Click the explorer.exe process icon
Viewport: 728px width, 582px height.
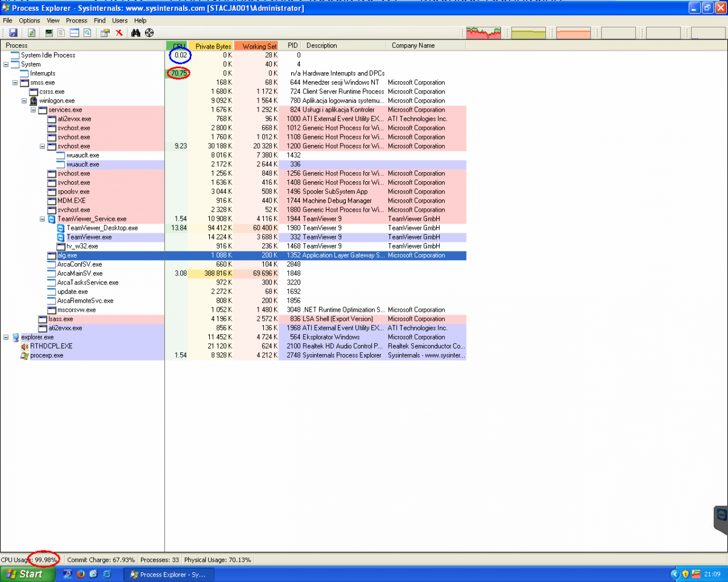15,337
